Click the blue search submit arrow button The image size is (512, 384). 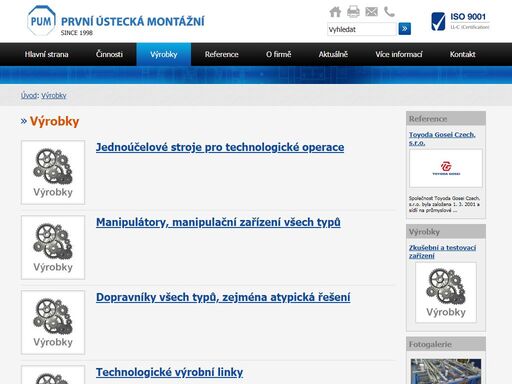(x=405, y=29)
